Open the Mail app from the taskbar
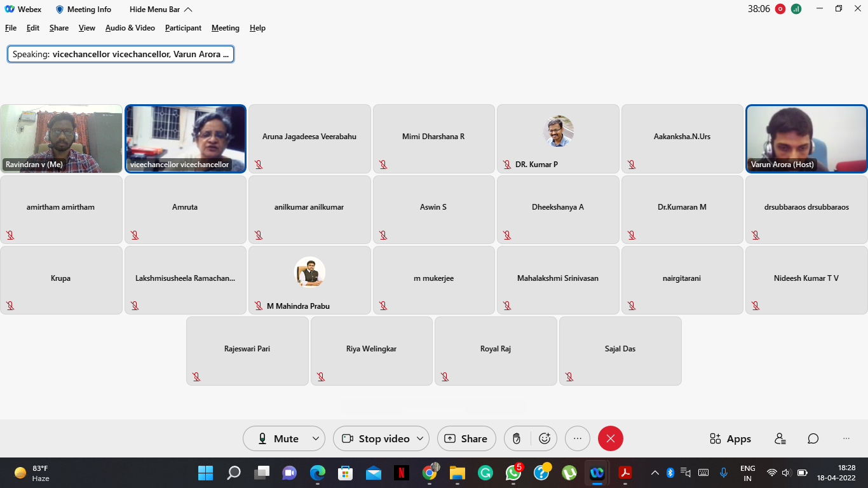The image size is (868, 488). (x=374, y=473)
